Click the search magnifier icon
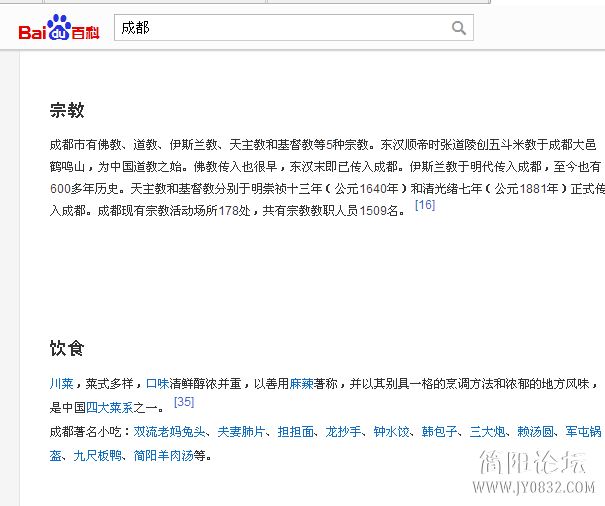Viewport: 605px width, 506px height. [459, 28]
